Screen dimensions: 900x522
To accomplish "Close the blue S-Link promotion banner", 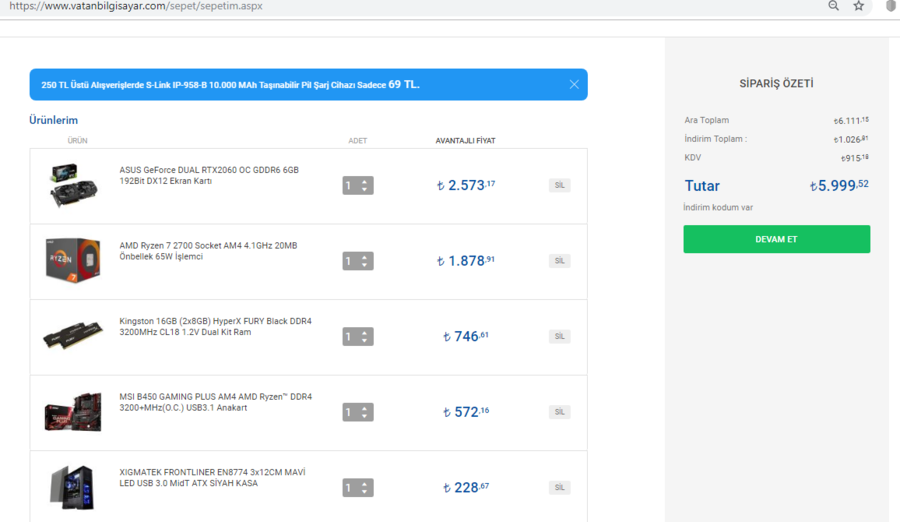I will [x=574, y=84].
